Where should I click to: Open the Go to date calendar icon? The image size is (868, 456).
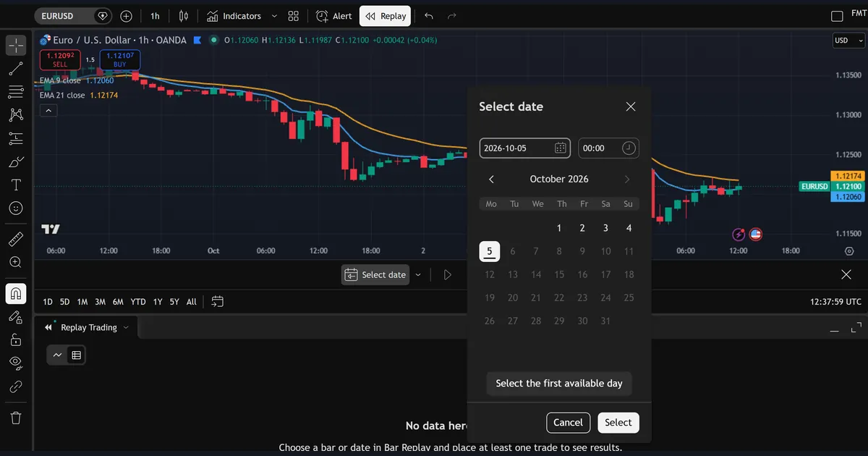coord(218,302)
